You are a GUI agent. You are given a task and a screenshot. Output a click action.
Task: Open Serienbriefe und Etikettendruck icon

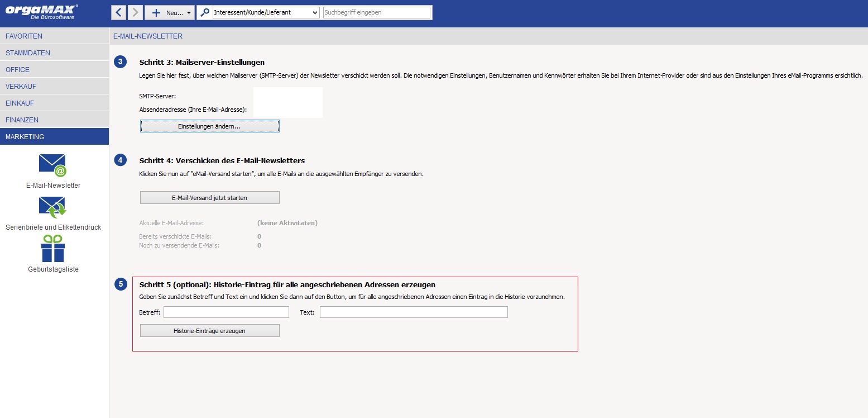click(x=52, y=207)
